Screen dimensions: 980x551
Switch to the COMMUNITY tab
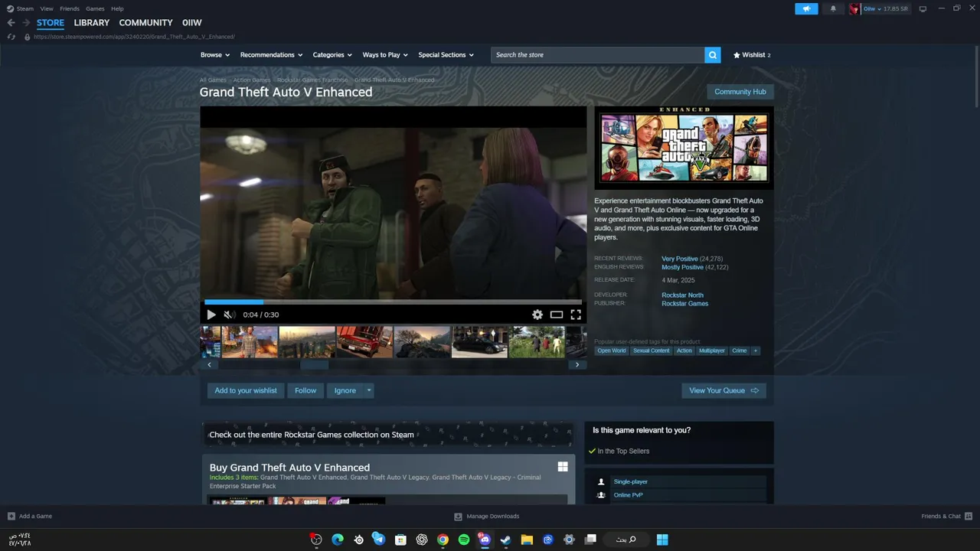pos(145,23)
